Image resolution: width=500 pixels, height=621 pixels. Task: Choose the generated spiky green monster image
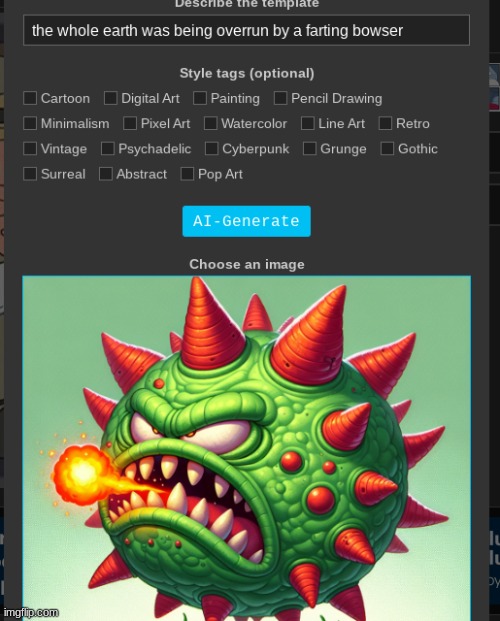tap(246, 448)
